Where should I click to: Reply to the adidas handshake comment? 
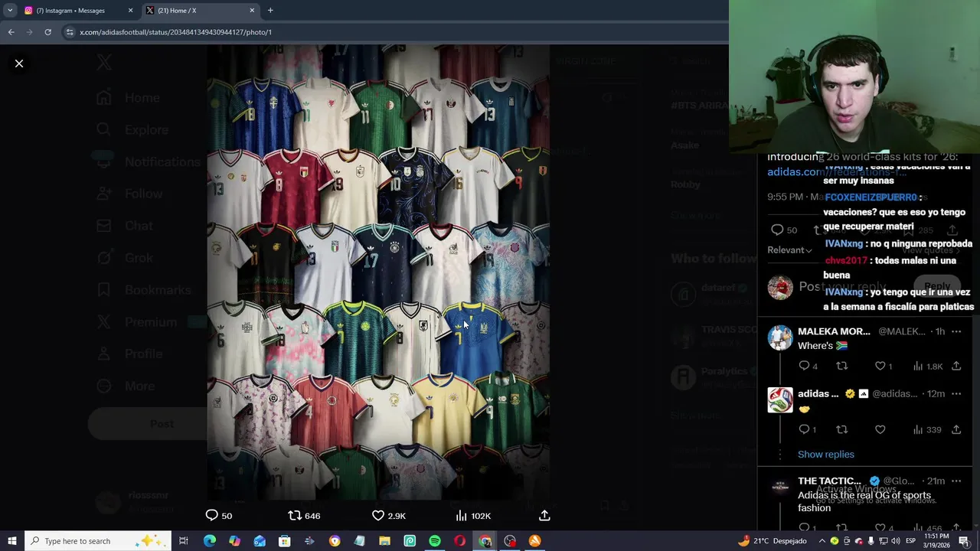pos(808,430)
